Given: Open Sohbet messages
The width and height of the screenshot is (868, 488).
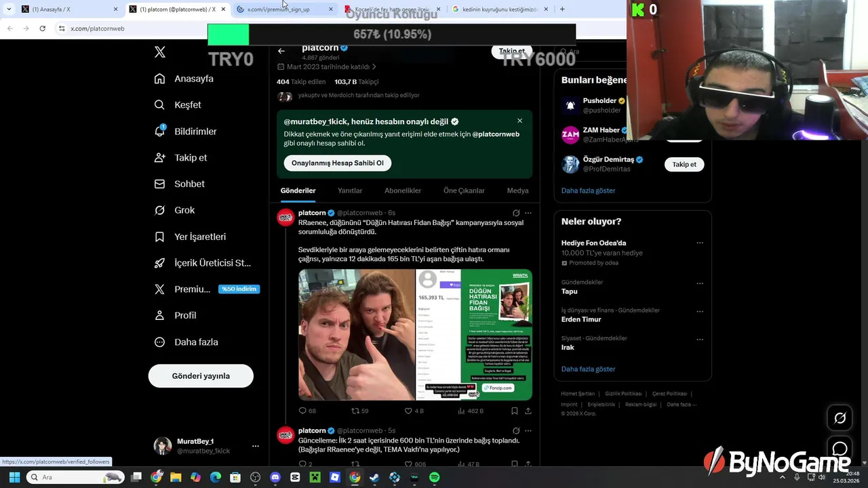Looking at the screenshot, I should [x=179, y=184].
